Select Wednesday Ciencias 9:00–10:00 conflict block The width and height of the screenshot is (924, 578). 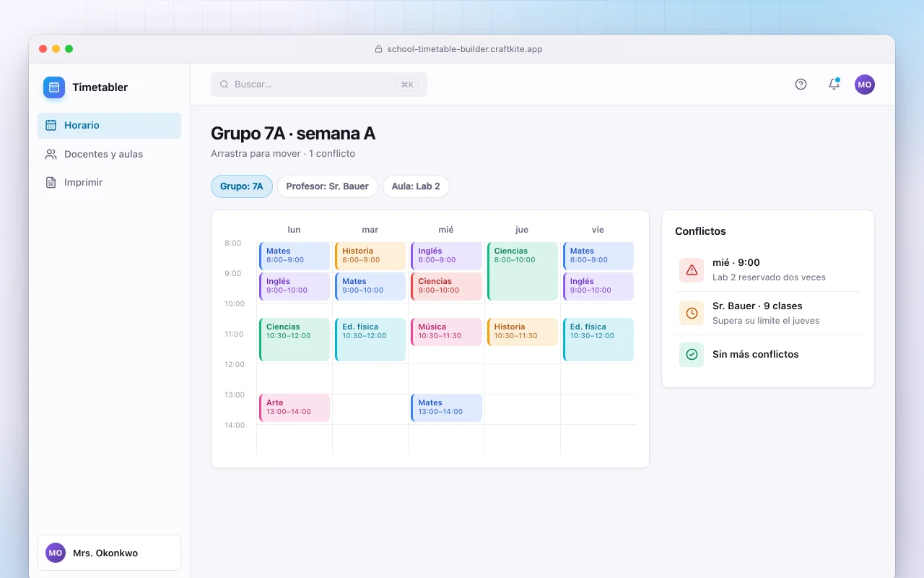(x=446, y=286)
